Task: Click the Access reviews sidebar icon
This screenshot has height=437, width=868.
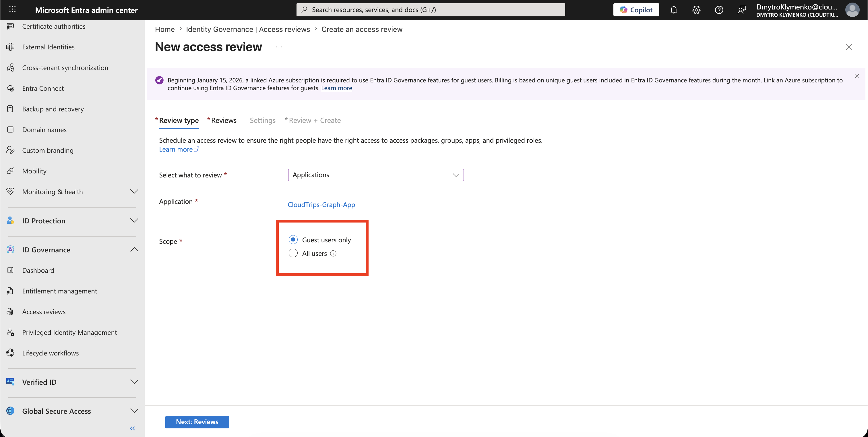Action: pyautogui.click(x=10, y=312)
